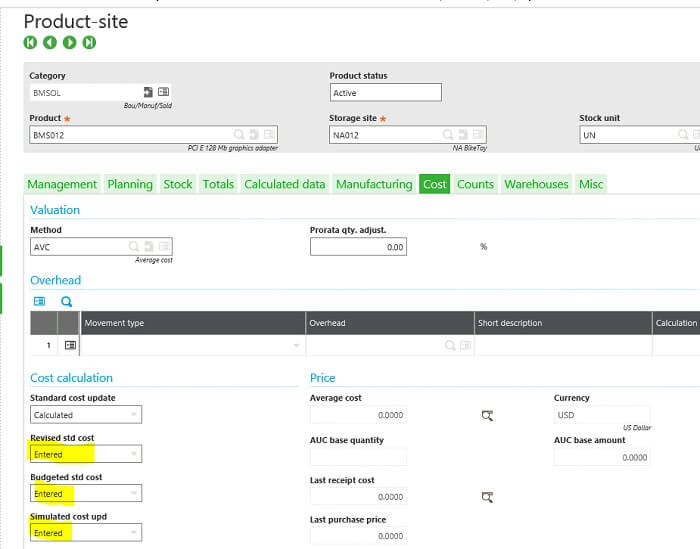Jump icon in Storage site field
Screen dimensions: 700x549
[463, 134]
